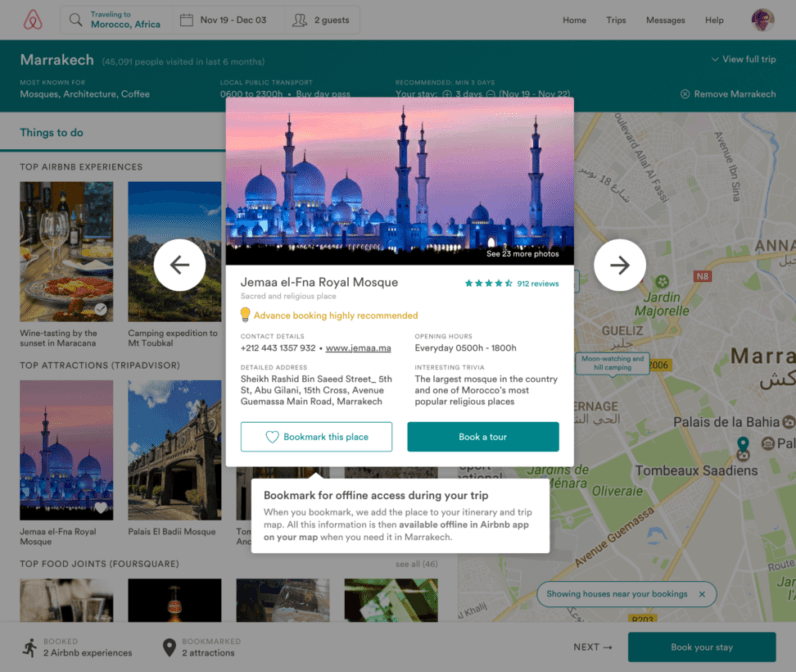The image size is (796, 672).
Task: Click the Book a tour button
Action: click(482, 437)
